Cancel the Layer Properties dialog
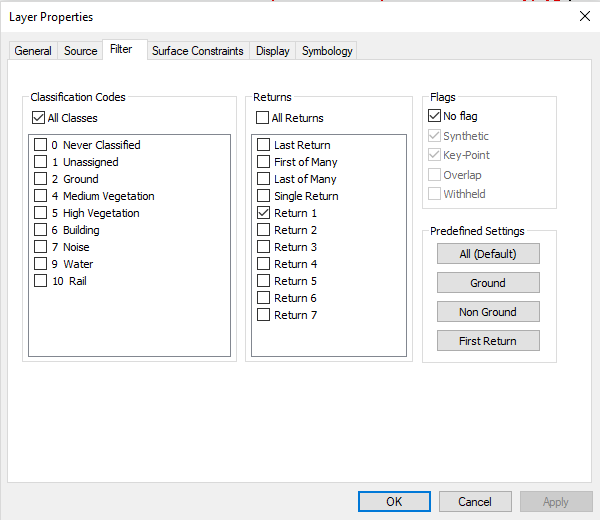 [475, 502]
